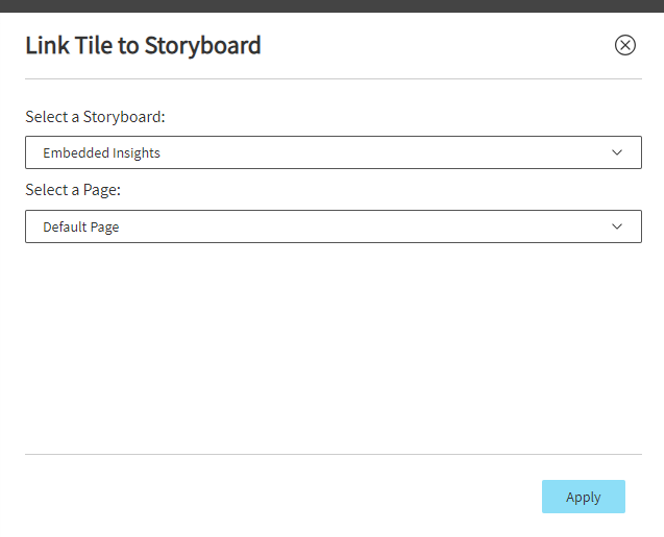Click the dark bar above the dialog
The height and width of the screenshot is (537, 664).
coord(332,6)
